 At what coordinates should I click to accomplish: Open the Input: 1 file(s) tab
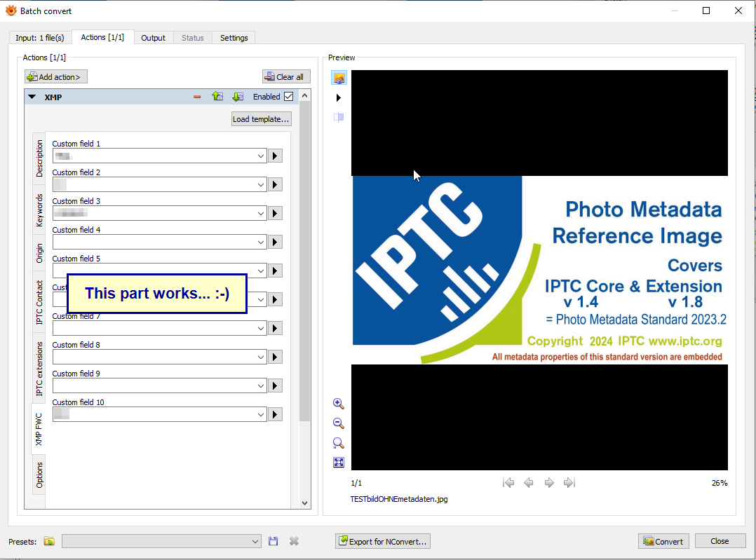coord(40,38)
